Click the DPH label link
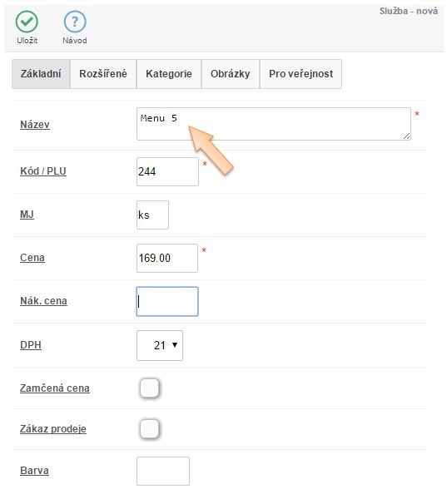The image size is (447, 504). [x=31, y=345]
